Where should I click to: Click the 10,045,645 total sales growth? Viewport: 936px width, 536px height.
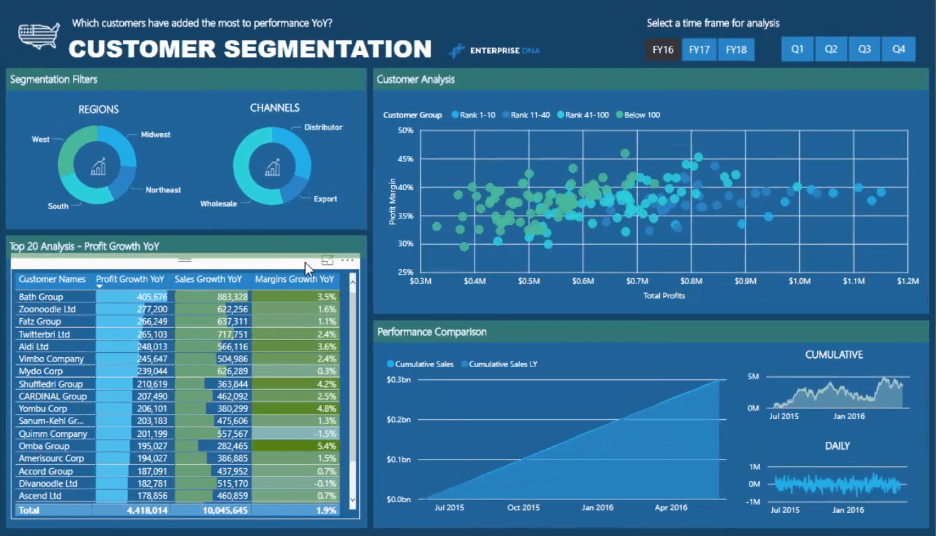click(225, 510)
